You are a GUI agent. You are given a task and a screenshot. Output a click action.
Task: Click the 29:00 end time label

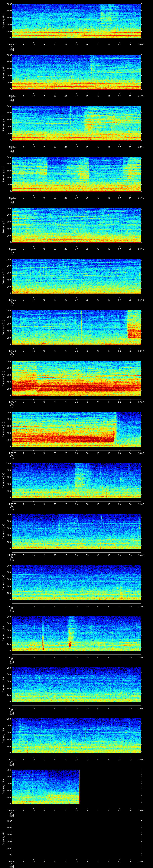[x=141, y=504]
